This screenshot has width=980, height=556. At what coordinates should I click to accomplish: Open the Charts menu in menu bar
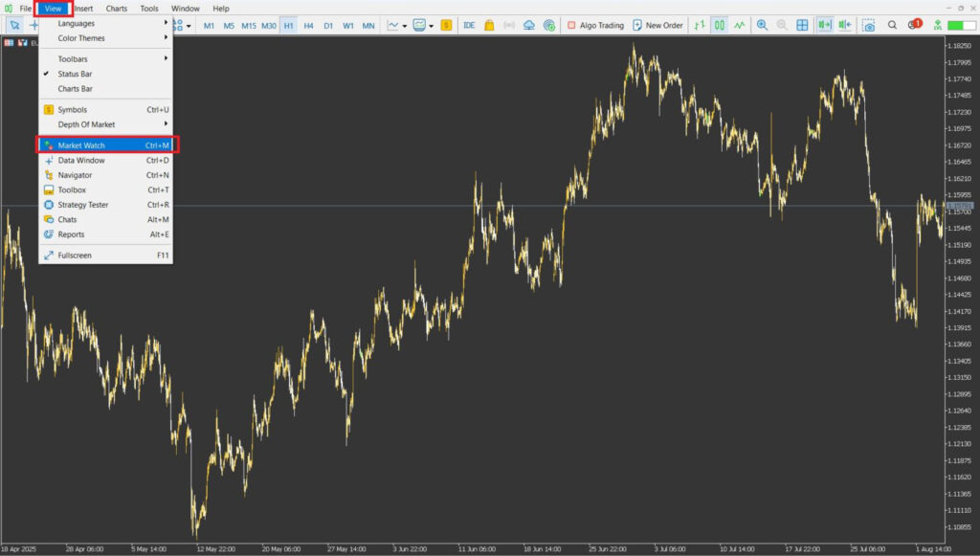point(116,9)
